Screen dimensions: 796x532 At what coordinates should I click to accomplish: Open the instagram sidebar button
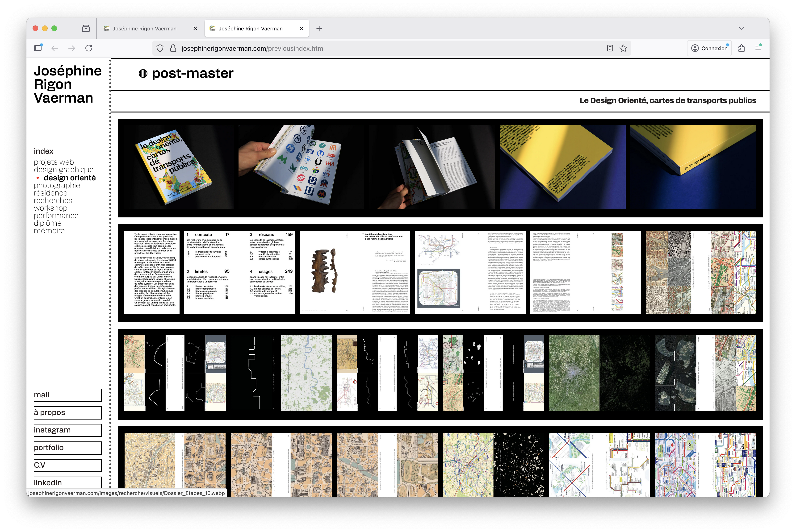point(67,430)
